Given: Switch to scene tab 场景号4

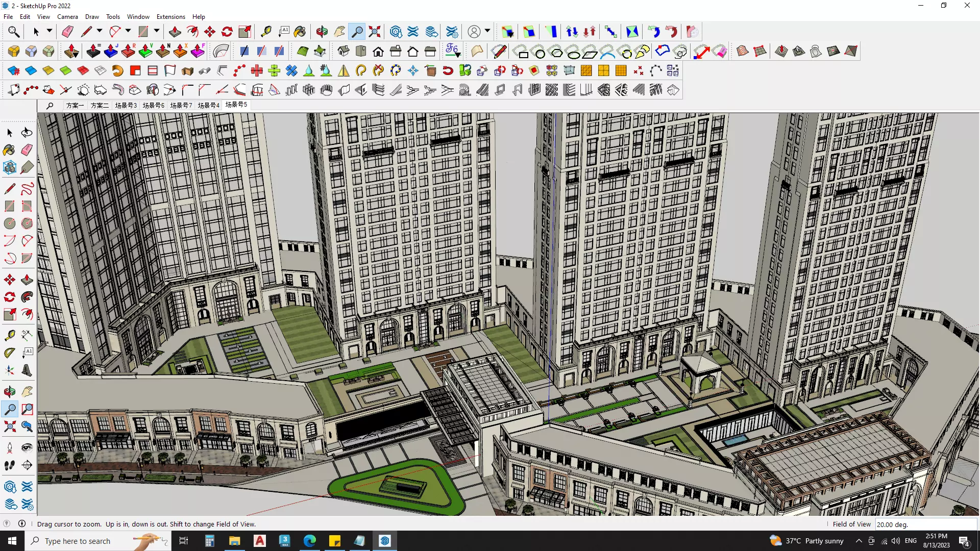Looking at the screenshot, I should tap(209, 105).
